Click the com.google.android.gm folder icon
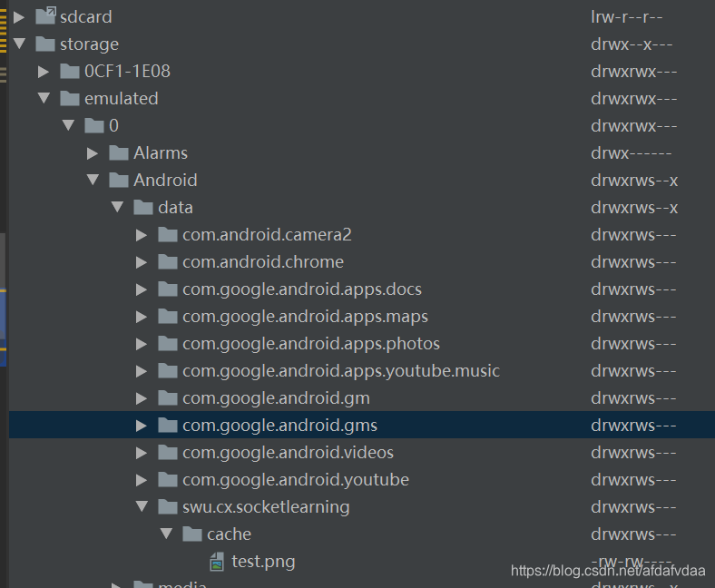Image resolution: width=715 pixels, height=588 pixels. 168,397
